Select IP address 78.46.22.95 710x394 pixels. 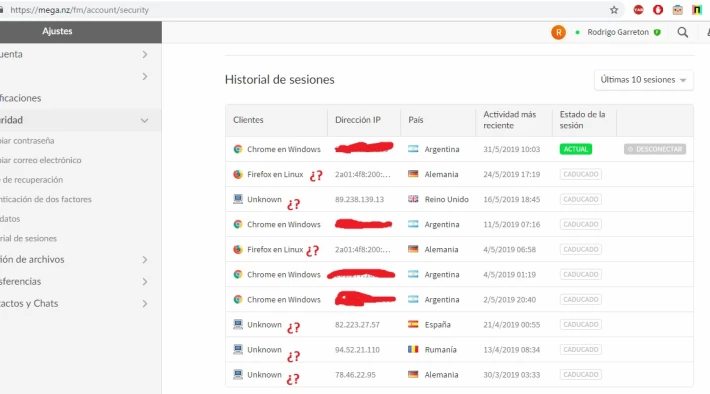click(x=355, y=375)
